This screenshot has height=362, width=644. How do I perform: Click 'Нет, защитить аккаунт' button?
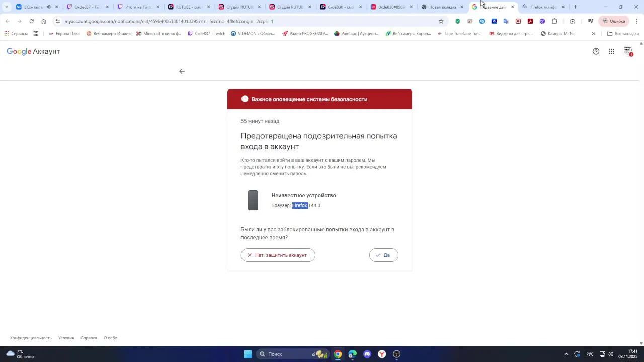pos(278,255)
